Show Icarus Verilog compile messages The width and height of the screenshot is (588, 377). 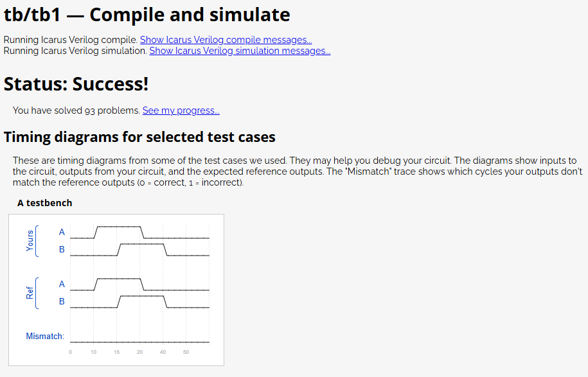pos(226,40)
